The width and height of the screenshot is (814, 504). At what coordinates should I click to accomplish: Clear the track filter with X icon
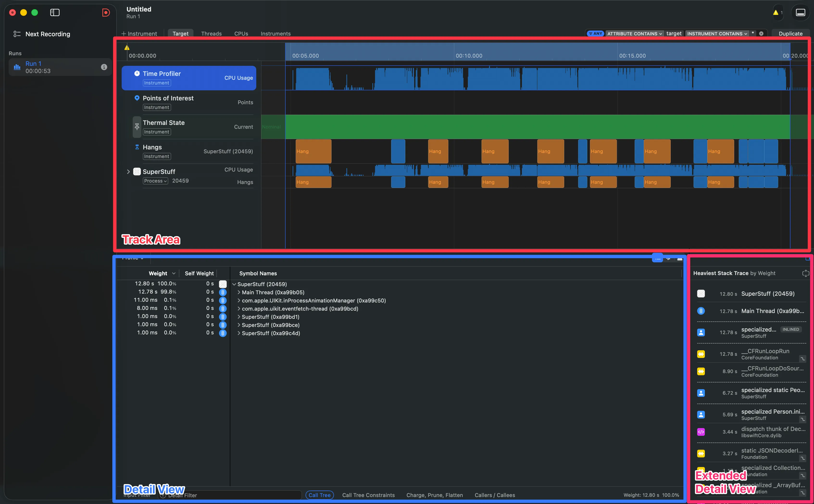click(761, 34)
